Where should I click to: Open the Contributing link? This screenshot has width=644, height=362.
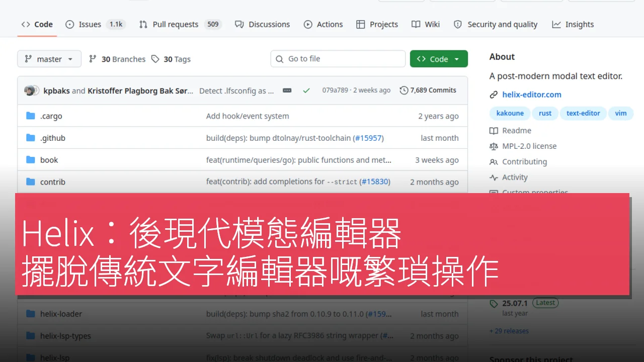[x=524, y=162]
